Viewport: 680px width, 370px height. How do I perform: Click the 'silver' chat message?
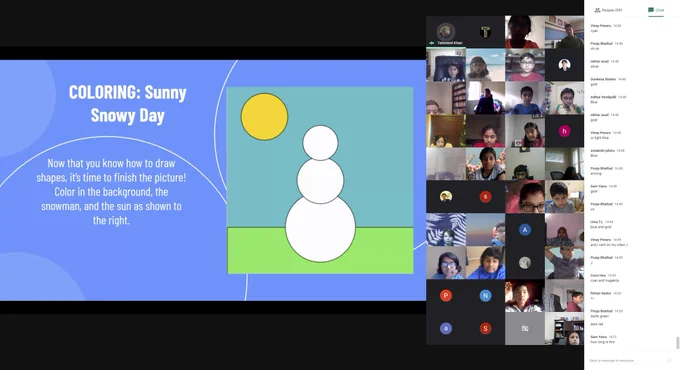594,66
